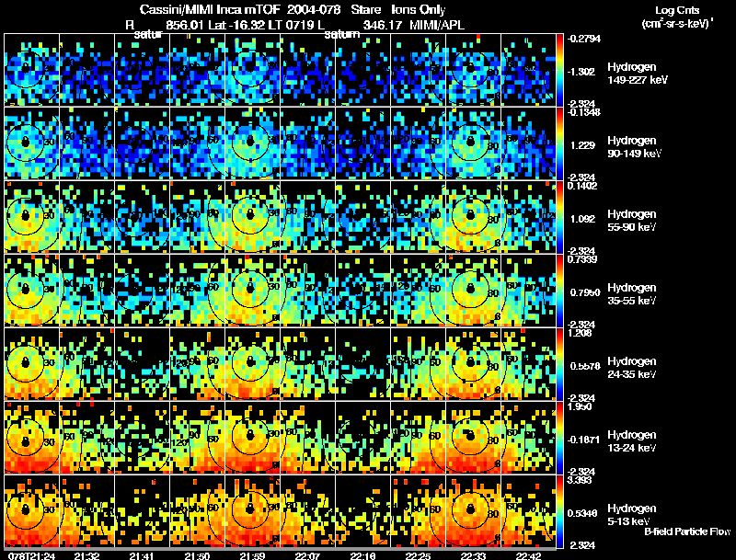736x560 pixels.
Task: Open the 5-13 keV image panel at 22:42
Action: 528,511
